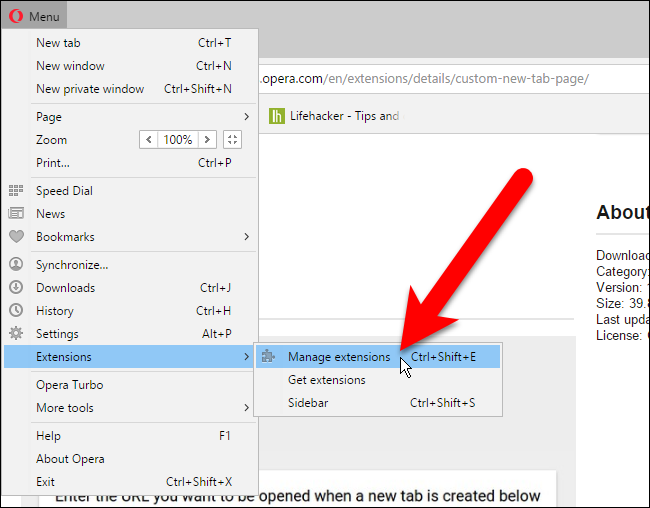
Task: Click the Synchronize profile icon
Action: [16, 264]
